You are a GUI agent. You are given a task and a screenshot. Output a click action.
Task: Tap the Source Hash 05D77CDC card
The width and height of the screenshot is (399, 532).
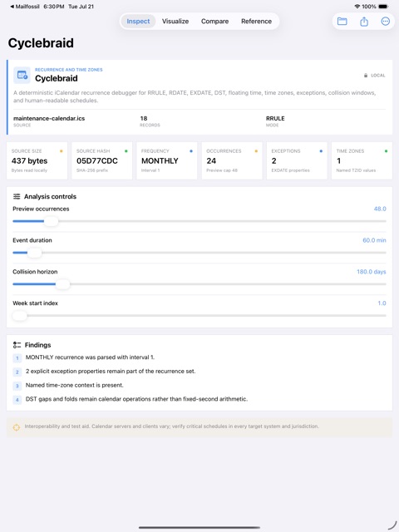point(102,160)
